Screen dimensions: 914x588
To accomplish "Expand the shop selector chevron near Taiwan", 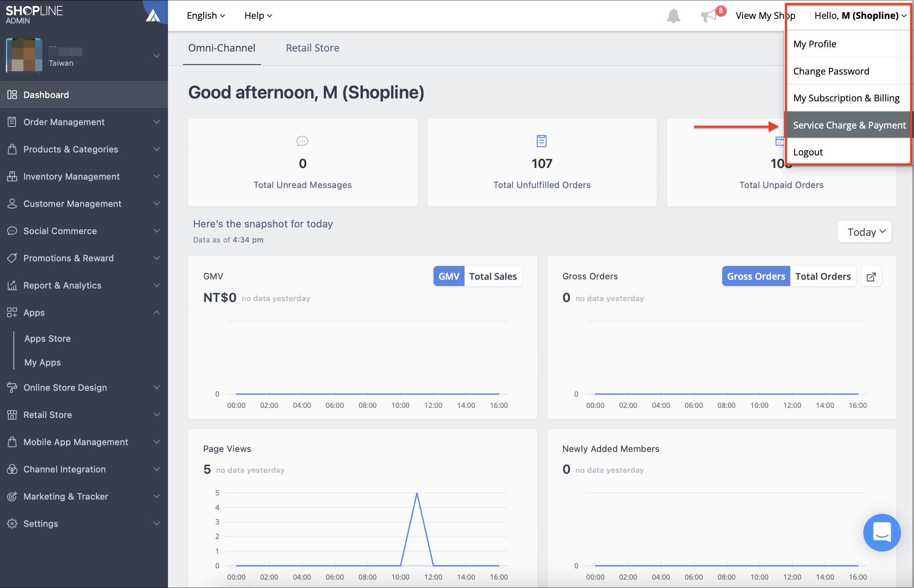I will coord(157,55).
